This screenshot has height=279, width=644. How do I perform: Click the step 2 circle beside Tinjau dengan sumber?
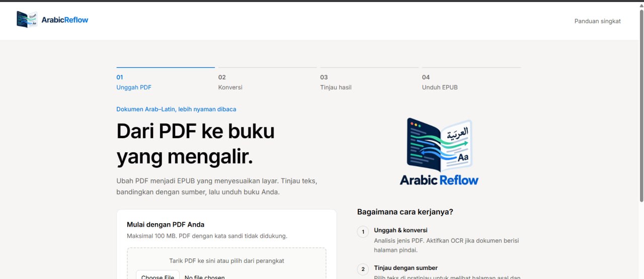363,269
